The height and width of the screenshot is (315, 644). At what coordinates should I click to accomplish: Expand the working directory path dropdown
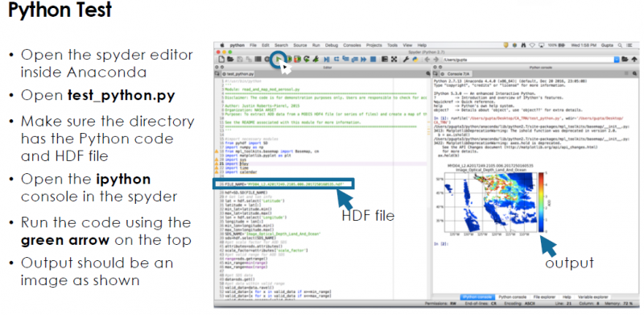617,60
